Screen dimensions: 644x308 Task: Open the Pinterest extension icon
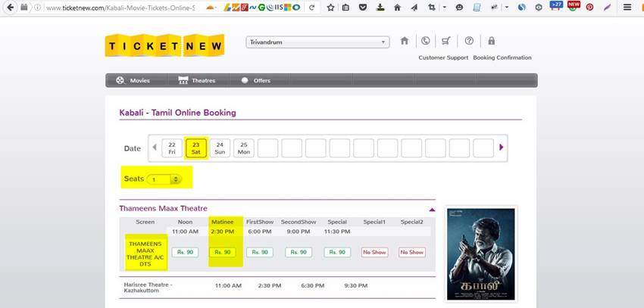(589, 8)
